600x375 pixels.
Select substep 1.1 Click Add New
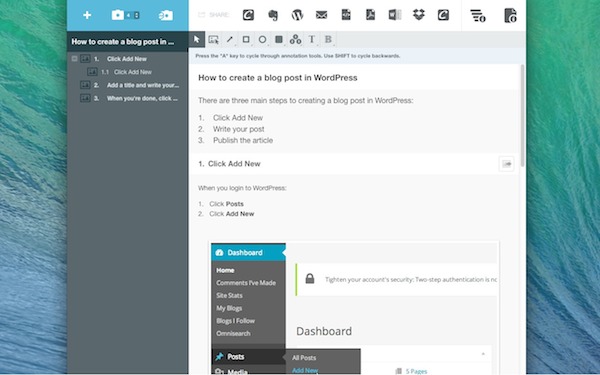(132, 72)
